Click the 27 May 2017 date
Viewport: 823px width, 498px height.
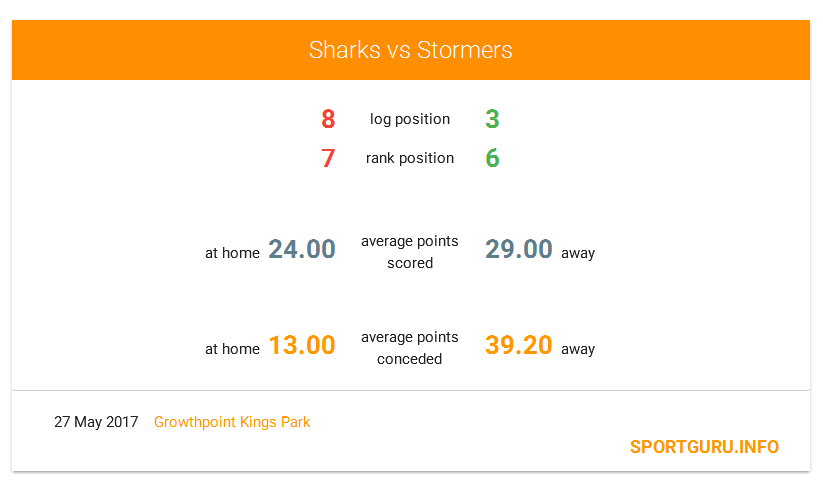coord(96,422)
